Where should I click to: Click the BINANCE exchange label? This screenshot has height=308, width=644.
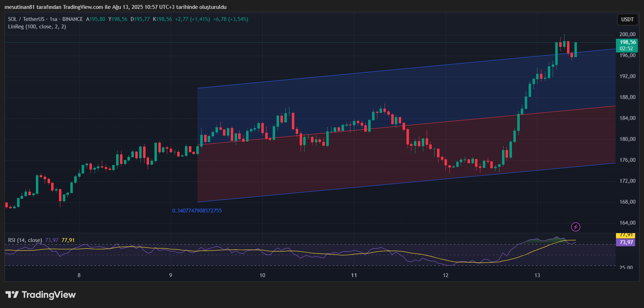point(72,19)
